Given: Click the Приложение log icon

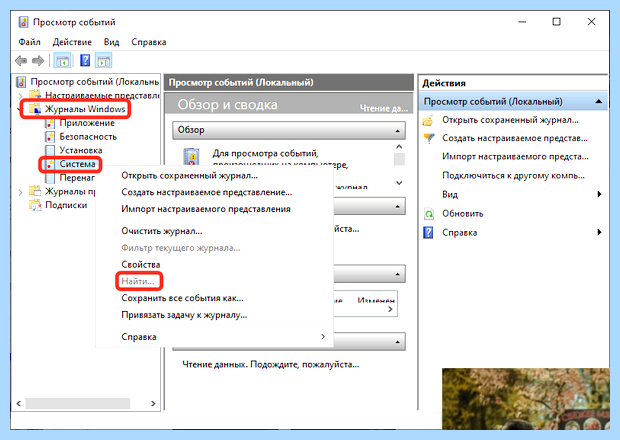Looking at the screenshot, I should pos(50,123).
